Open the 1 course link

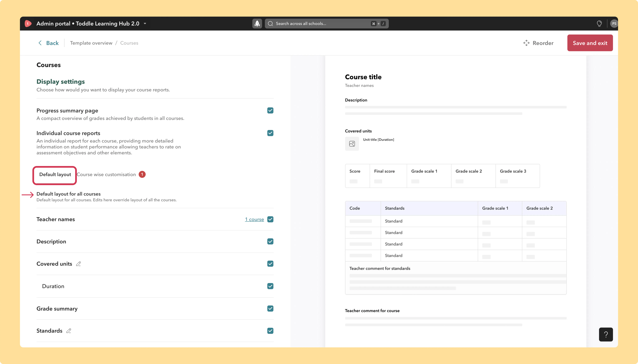coord(254,219)
